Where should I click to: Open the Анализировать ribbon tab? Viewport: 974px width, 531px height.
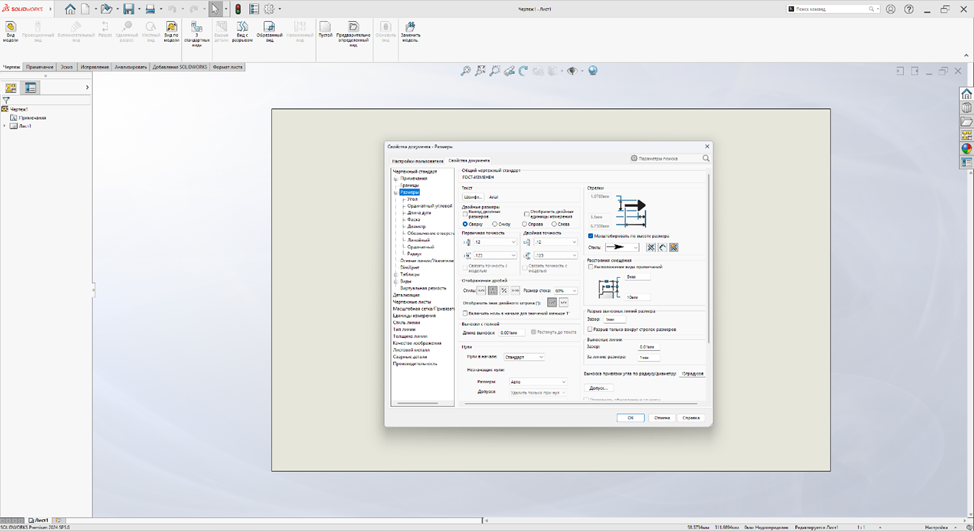coord(130,67)
